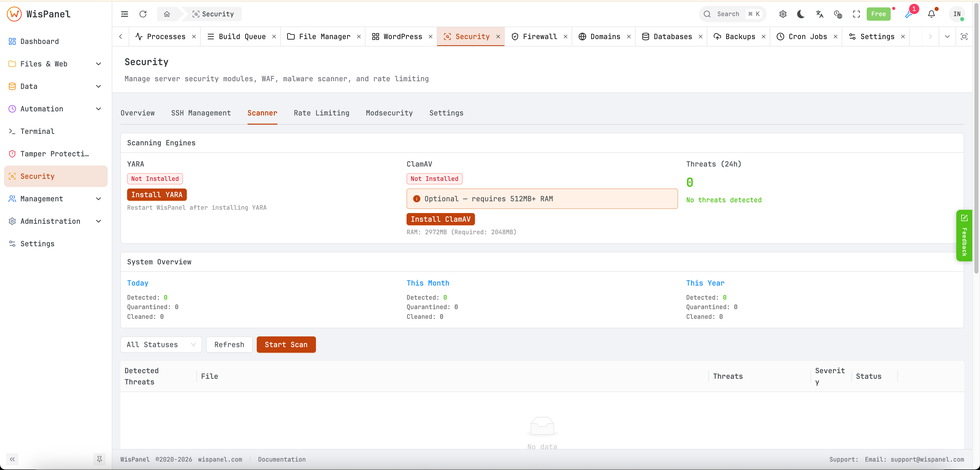Screen dimensions: 980x470
Task: Click the This Month overview heading
Action: tap(428, 283)
